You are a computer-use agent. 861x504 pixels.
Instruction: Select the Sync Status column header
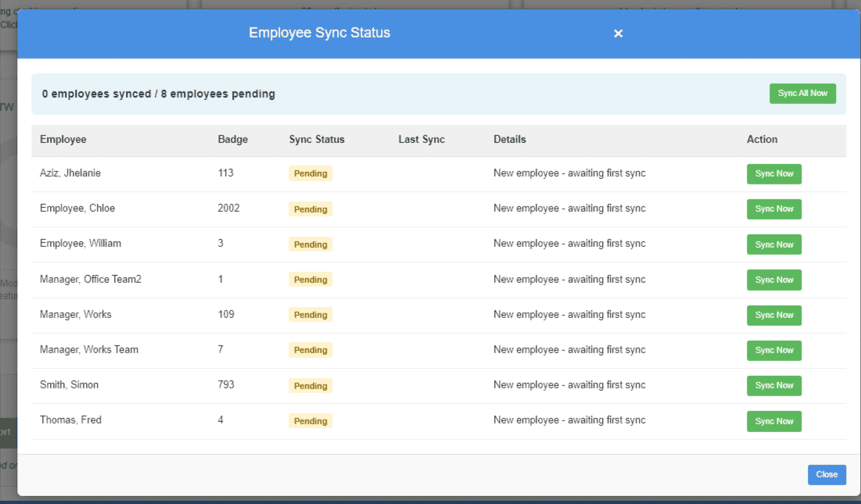coord(317,139)
